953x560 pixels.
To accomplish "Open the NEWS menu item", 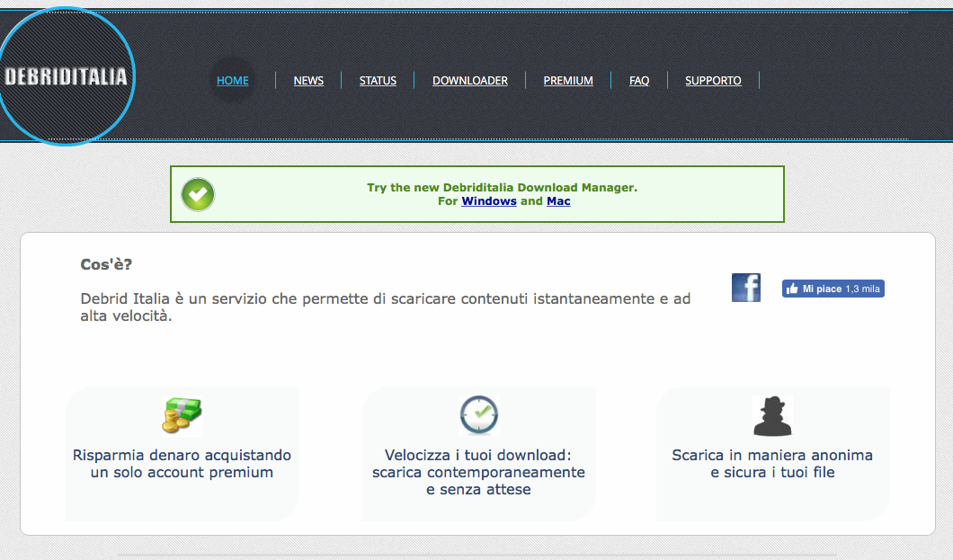I will coord(308,80).
